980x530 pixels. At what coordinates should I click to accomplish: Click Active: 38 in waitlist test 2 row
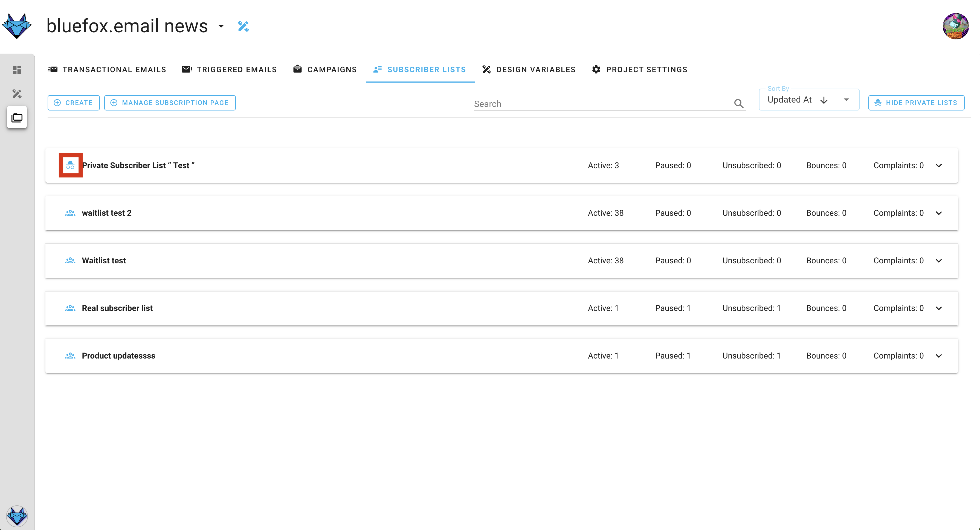point(606,213)
